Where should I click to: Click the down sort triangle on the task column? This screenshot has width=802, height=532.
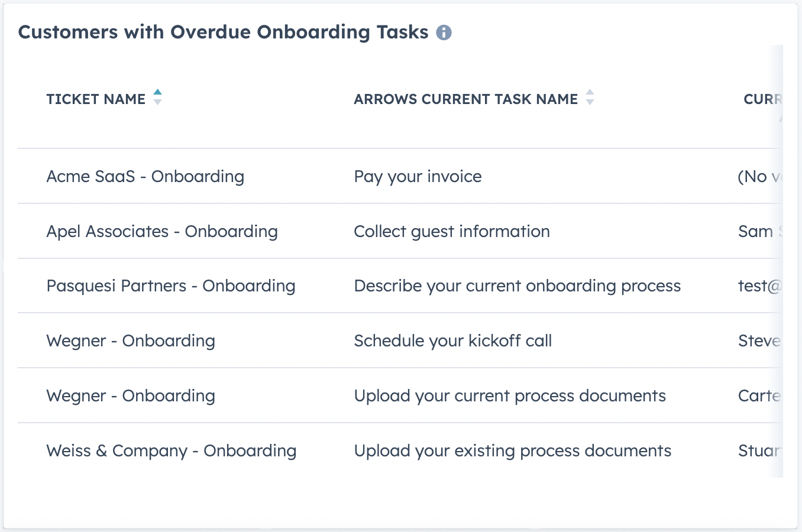[590, 103]
